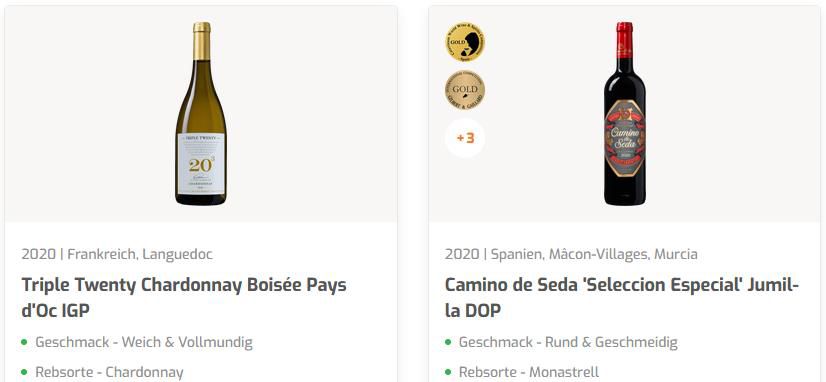This screenshot has width=826, height=382.
Task: Click 'Geschmack - Rund & Geschmeidig' attribute
Action: pos(568,342)
